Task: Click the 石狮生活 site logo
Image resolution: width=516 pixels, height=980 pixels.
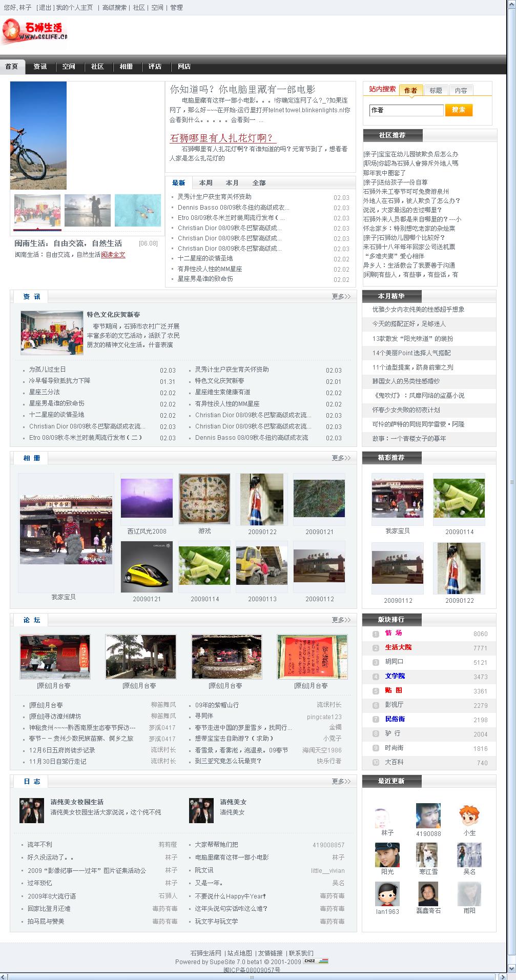Action: point(34,32)
